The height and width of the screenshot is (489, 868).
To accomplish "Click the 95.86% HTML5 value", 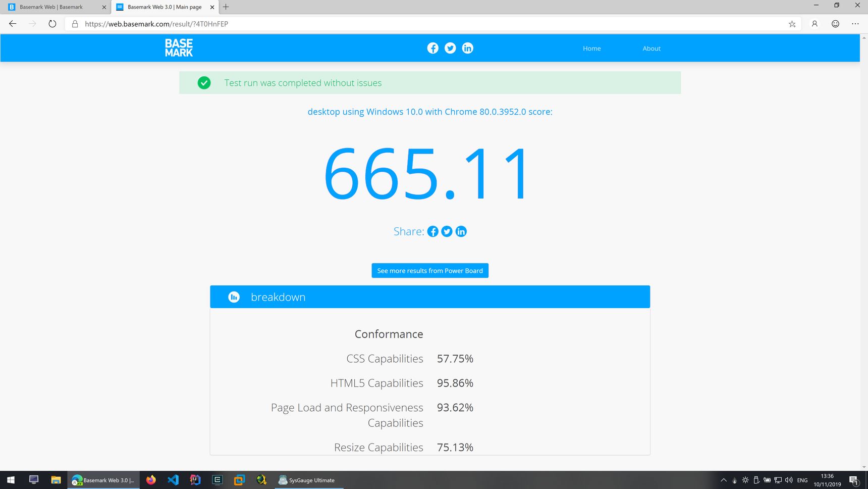I will click(x=455, y=383).
